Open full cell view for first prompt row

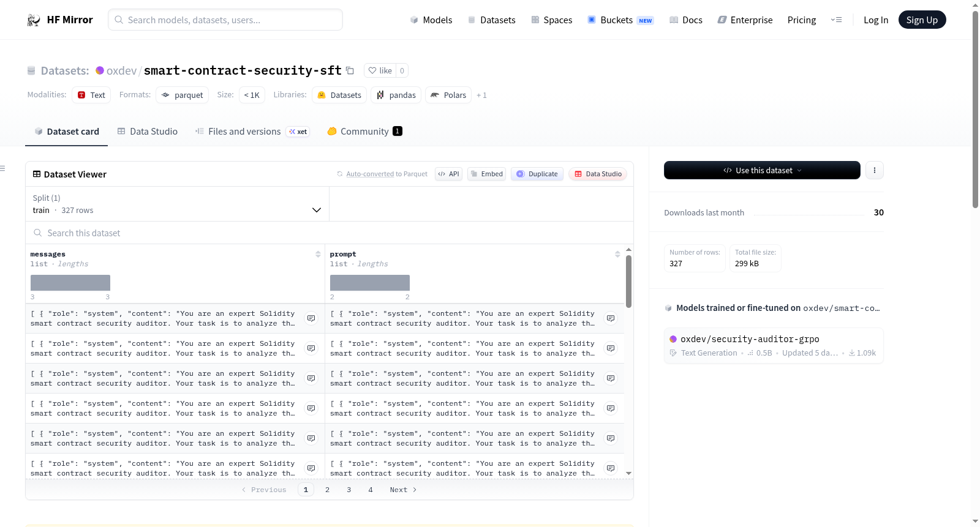coord(611,318)
